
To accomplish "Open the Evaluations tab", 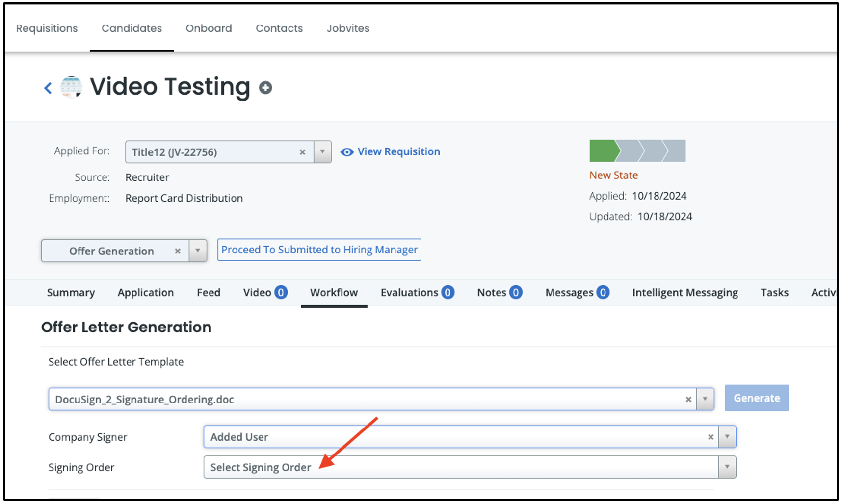I will pos(410,292).
